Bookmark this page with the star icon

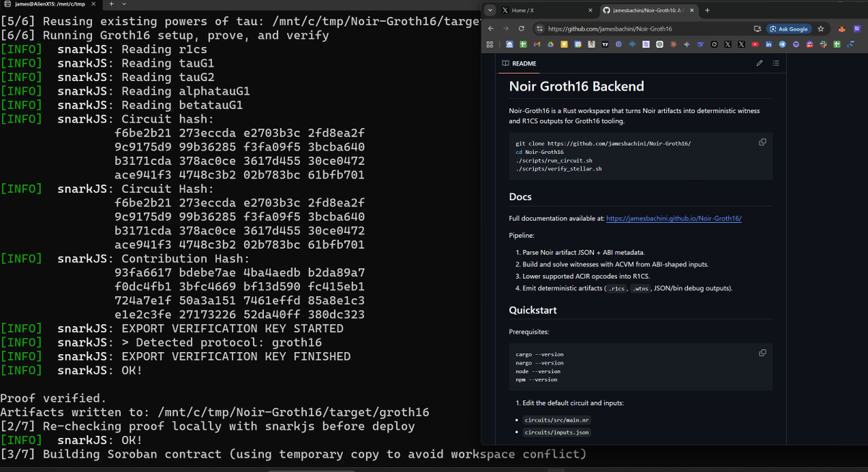[x=821, y=28]
